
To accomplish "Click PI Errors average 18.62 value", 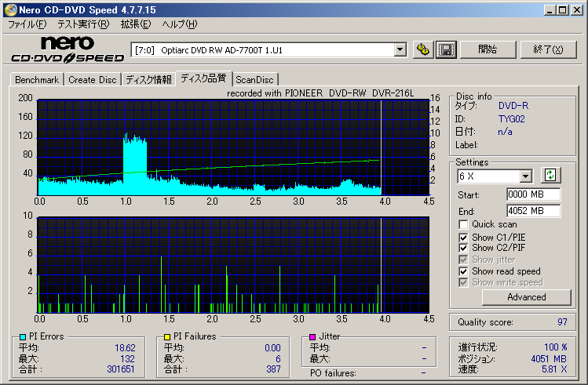I will coord(125,348).
